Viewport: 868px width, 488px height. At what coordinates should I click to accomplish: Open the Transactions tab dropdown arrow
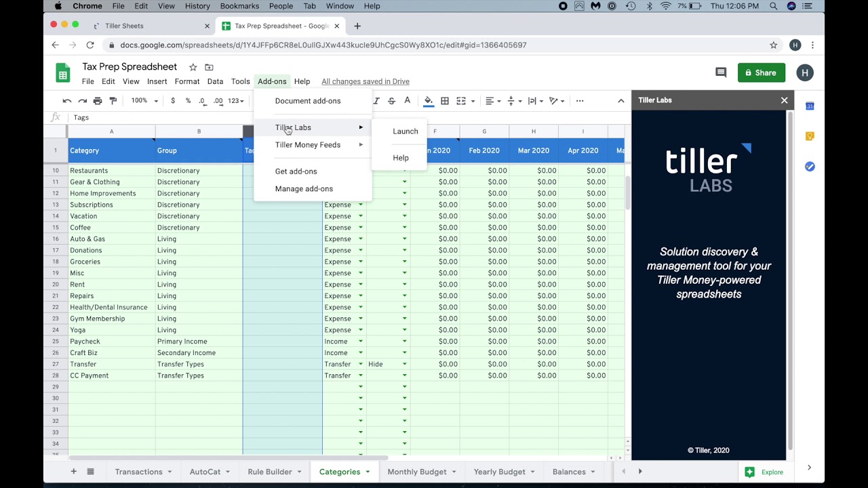coord(170,472)
